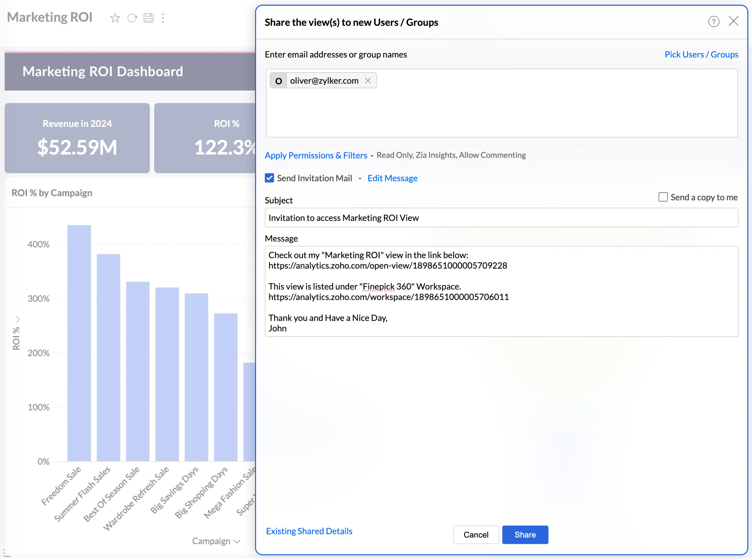Close the share dialog with the X
This screenshot has width=752, height=560.
[x=733, y=21]
